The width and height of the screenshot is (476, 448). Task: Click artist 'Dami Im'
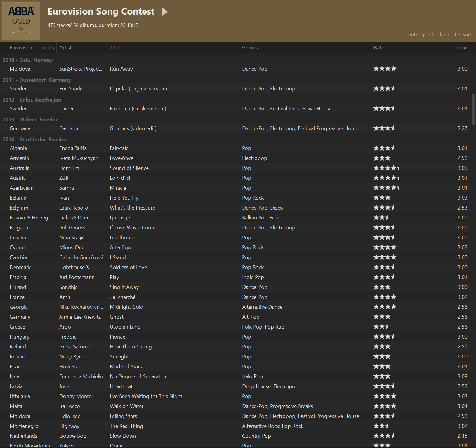click(x=69, y=168)
